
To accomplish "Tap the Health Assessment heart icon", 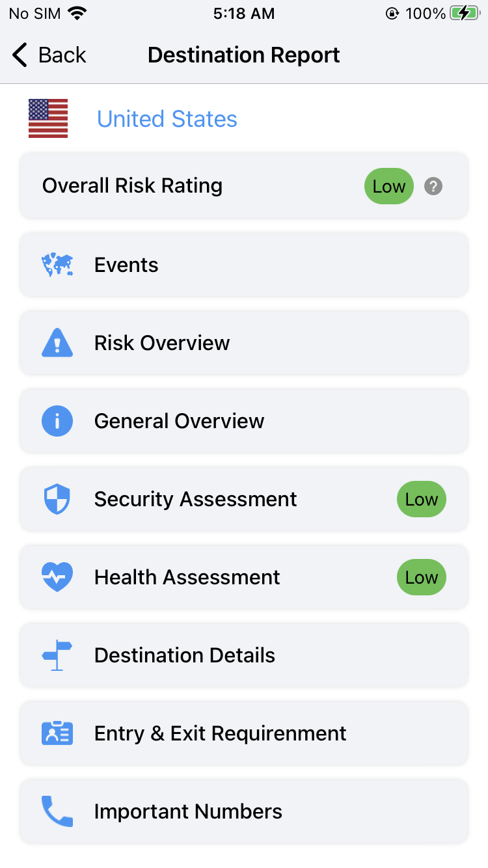I will point(57,577).
